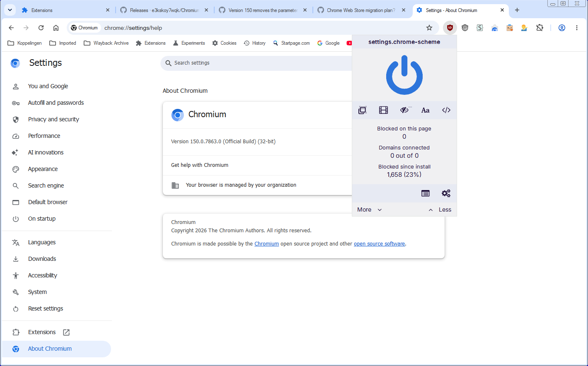Open AI innovations settings
This screenshot has height=366, width=588.
pos(56,152)
